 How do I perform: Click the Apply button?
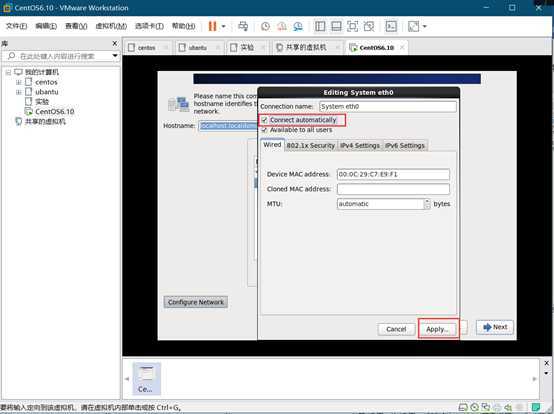coord(438,329)
